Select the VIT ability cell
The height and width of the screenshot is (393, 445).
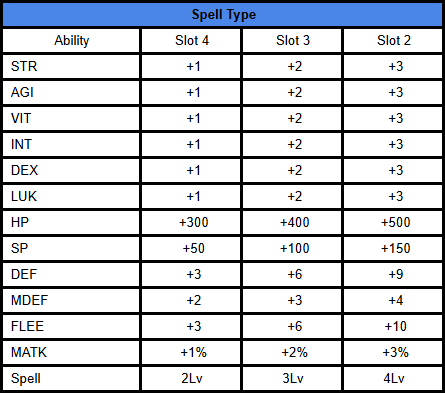pyautogui.click(x=71, y=118)
